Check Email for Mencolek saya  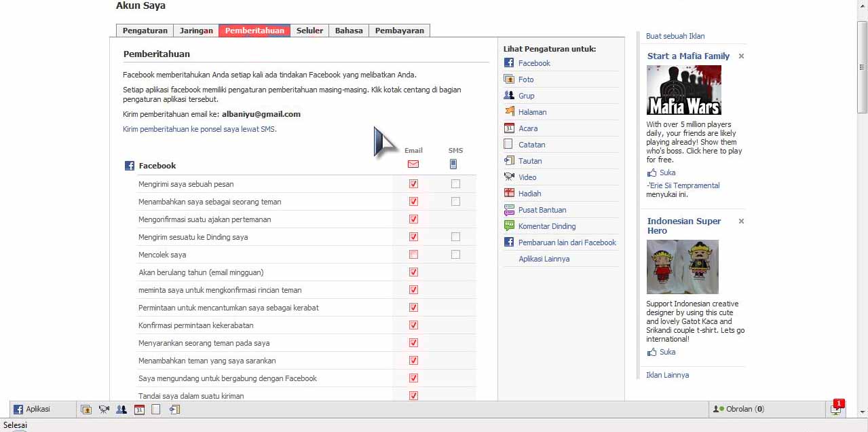413,255
